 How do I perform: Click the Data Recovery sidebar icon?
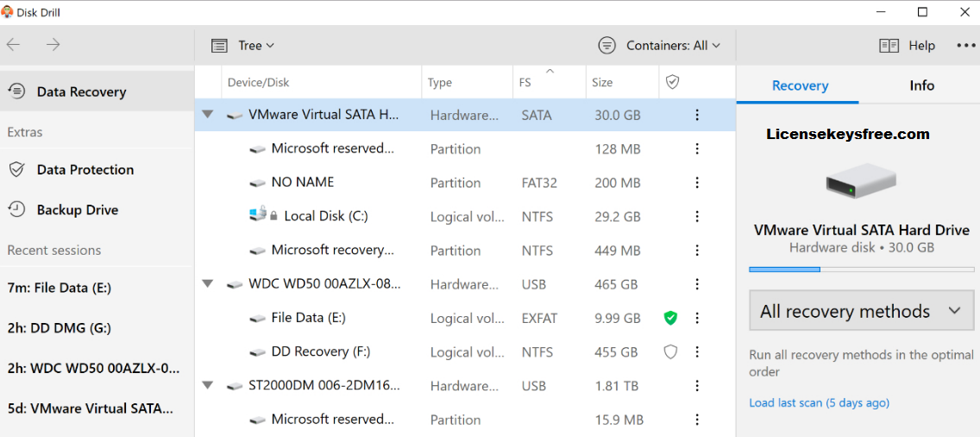coord(17,92)
